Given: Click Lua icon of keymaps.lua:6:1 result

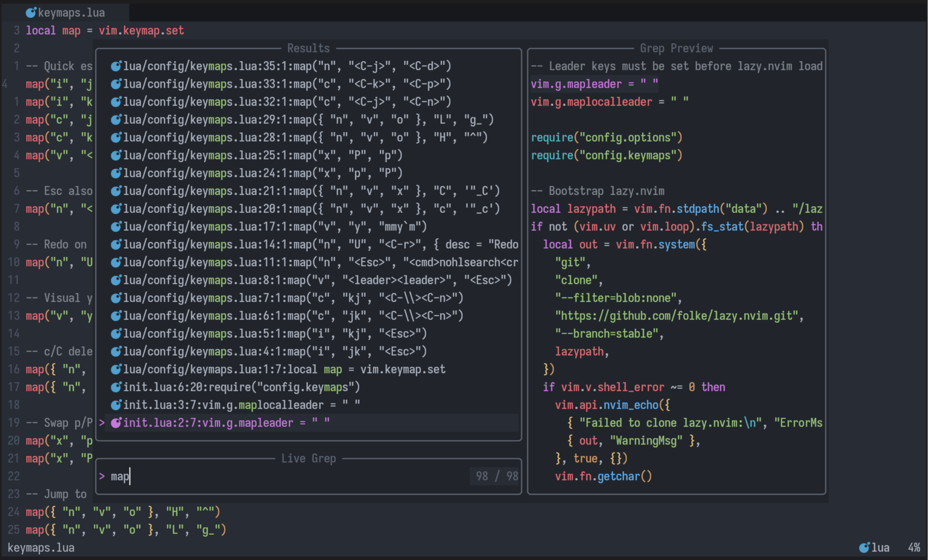Looking at the screenshot, I should 116,316.
